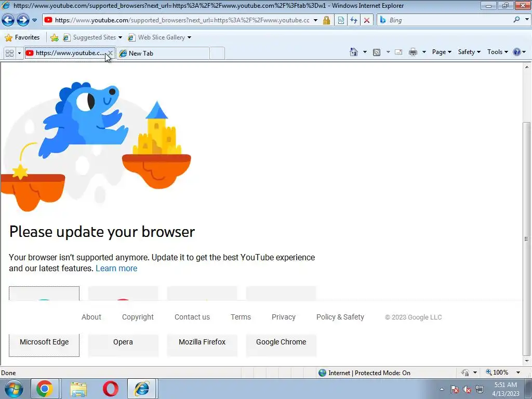
Task: Open the network tray icon
Action: point(480,390)
